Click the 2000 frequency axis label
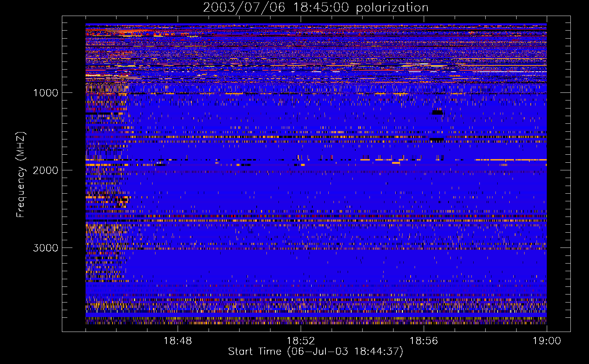This screenshot has width=589, height=364. tap(46, 170)
